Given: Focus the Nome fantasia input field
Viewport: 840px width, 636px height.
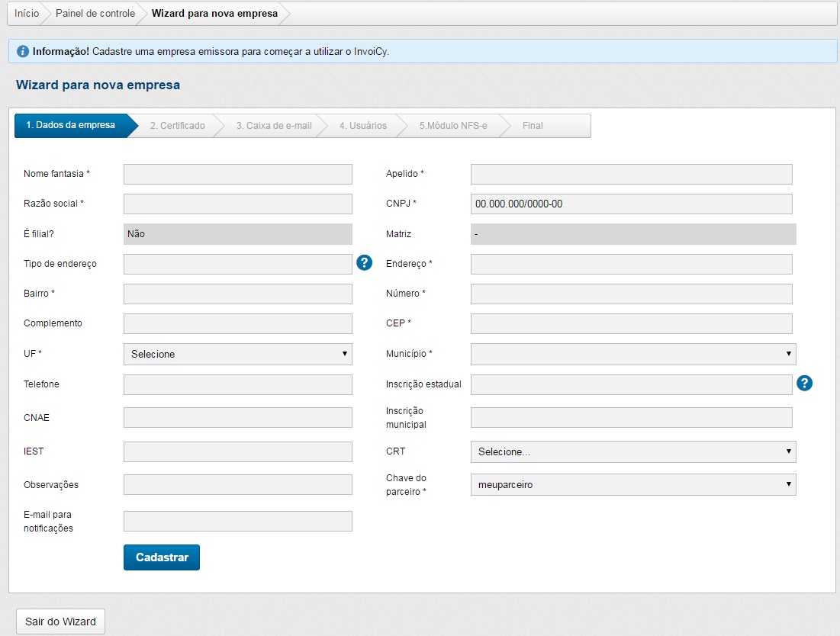Looking at the screenshot, I should pos(237,174).
